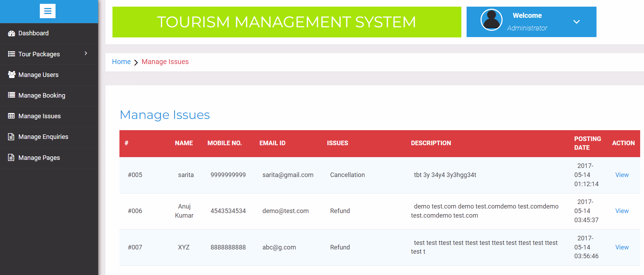Select the #005 ticket number cell
This screenshot has height=275, width=644.
click(x=135, y=175)
